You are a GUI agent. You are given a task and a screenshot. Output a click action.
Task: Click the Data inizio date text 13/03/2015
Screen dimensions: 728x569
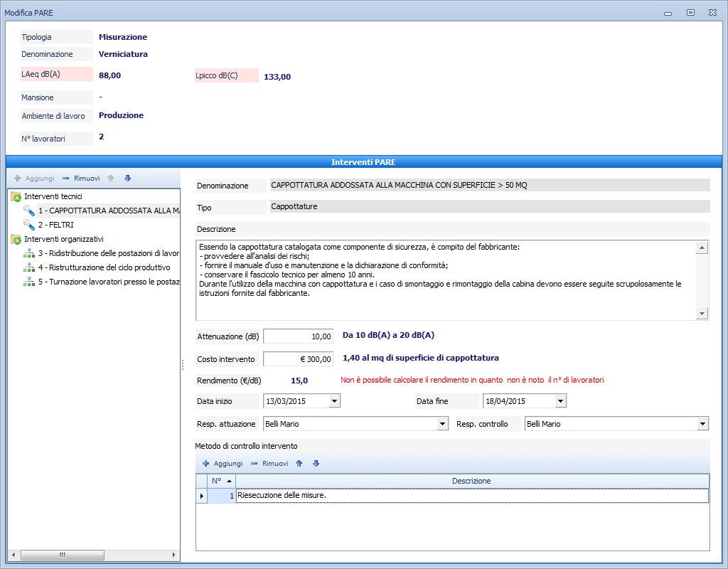pos(286,401)
